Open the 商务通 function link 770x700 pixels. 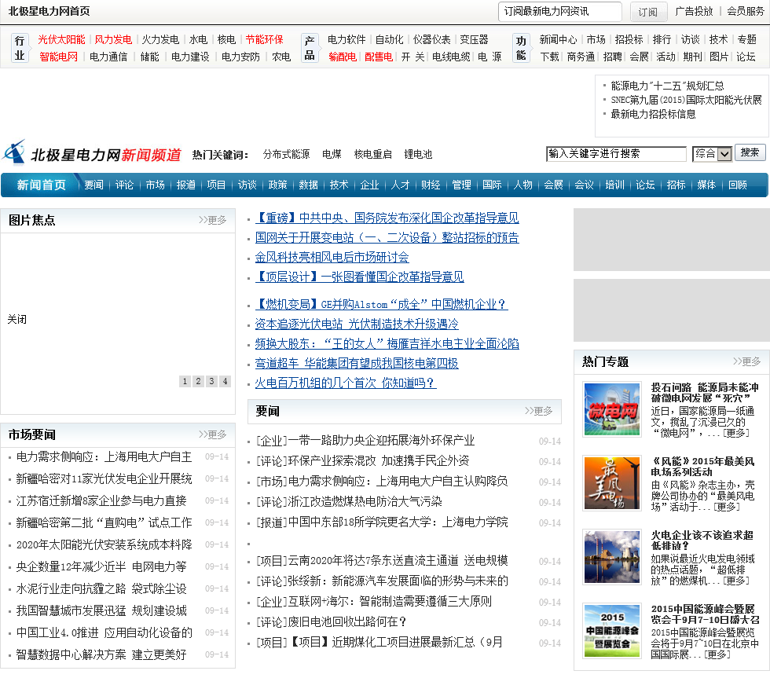[581, 57]
